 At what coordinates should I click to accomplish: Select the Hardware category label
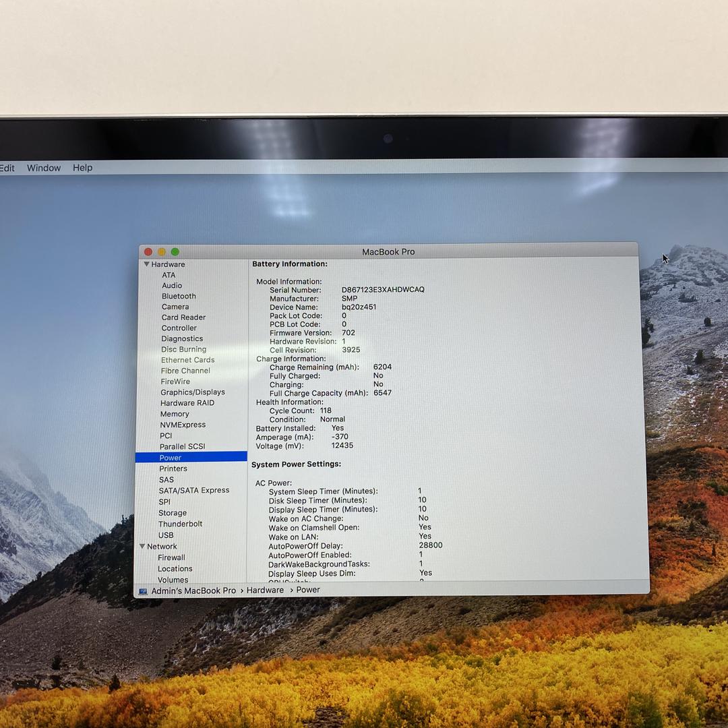click(x=168, y=264)
